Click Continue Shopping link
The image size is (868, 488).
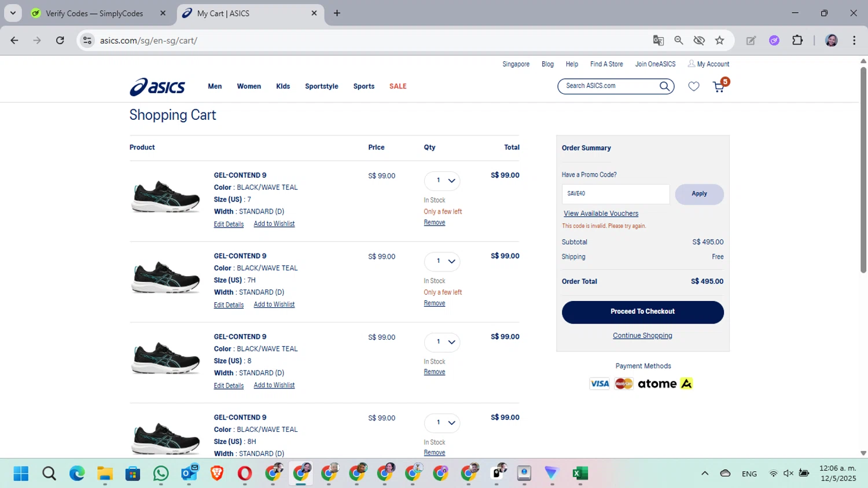(x=642, y=336)
